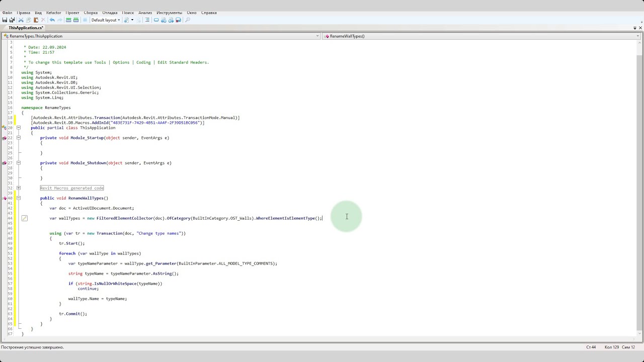Viewport: 644px width, 362px height.
Task: Open the Анализ menu
Action: click(x=145, y=13)
